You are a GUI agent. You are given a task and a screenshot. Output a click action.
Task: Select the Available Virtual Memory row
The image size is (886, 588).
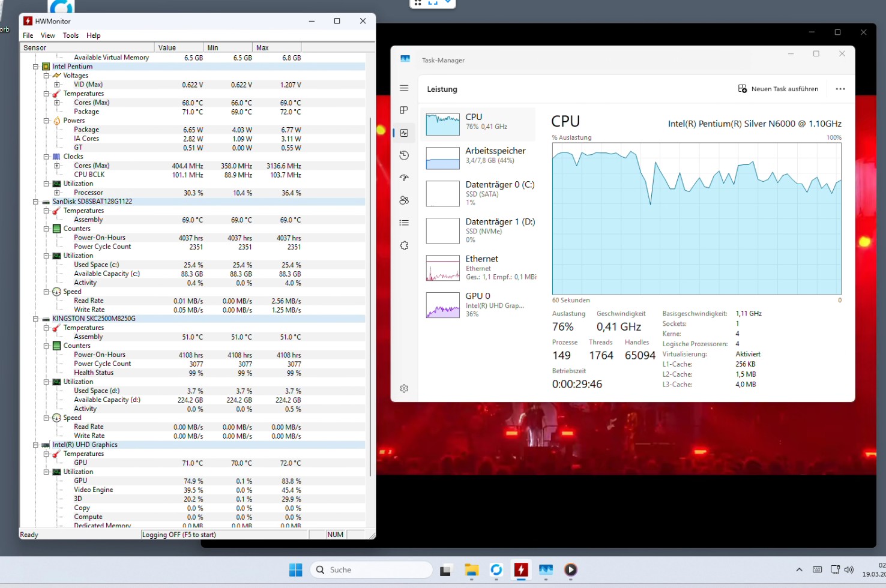[192, 58]
